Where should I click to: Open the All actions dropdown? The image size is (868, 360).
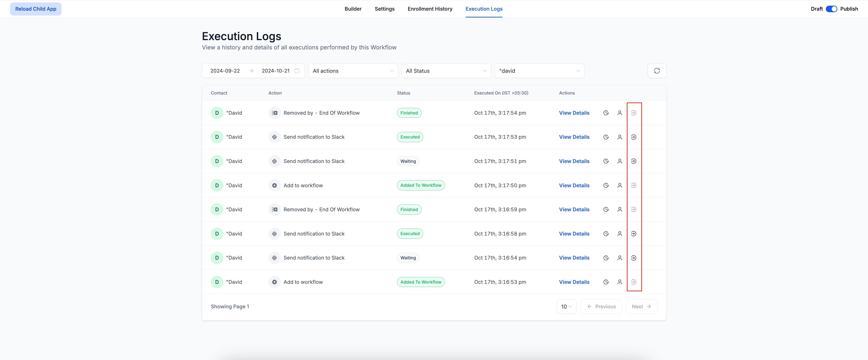pyautogui.click(x=353, y=71)
